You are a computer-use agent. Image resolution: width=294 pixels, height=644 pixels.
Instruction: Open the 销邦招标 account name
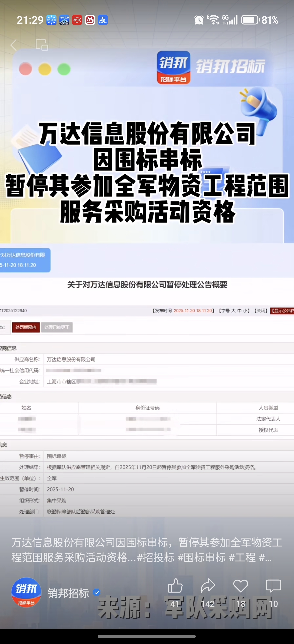[x=68, y=593]
